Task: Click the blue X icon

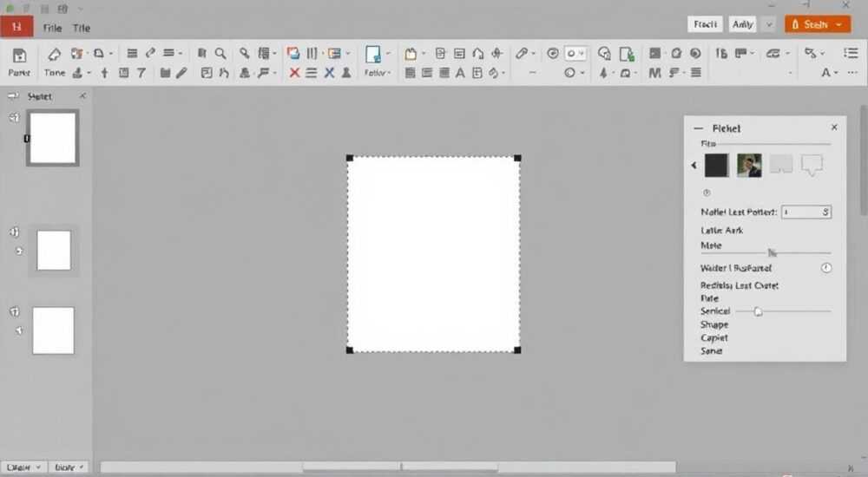Action: tap(329, 73)
